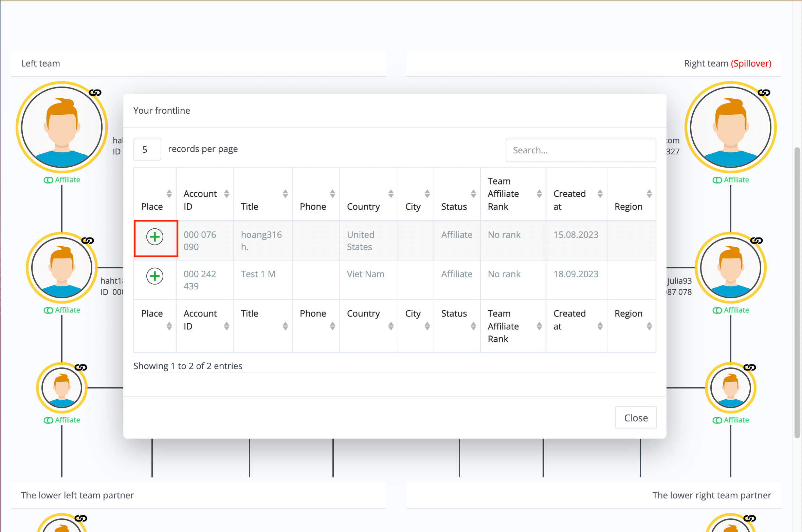
Task: Click records per page number field
Action: [147, 149]
